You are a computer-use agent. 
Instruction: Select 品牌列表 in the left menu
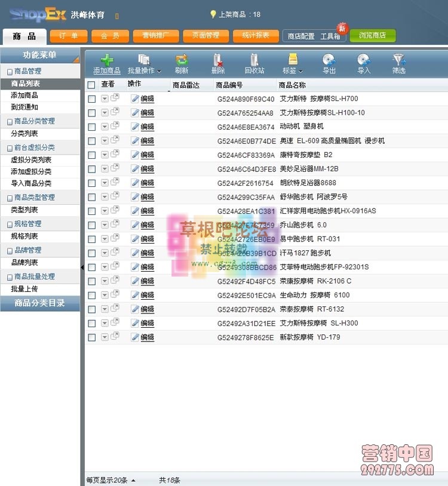click(x=24, y=263)
